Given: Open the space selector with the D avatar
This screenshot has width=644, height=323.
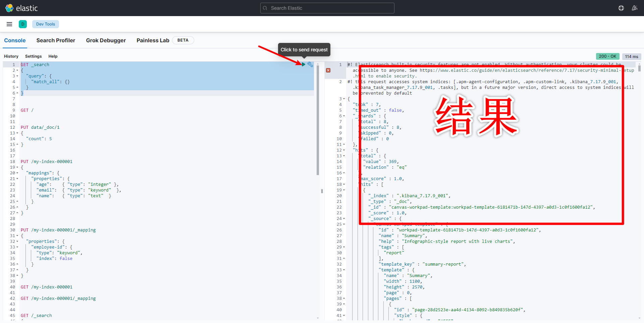Looking at the screenshot, I should 23,24.
